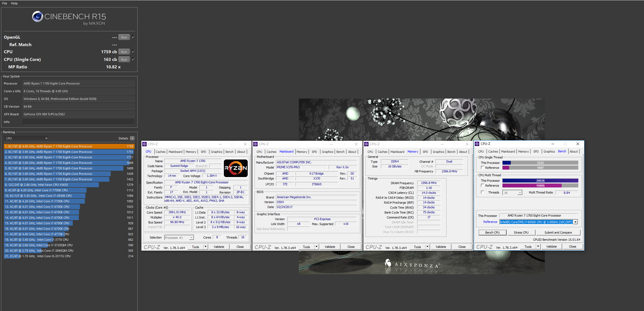
Task: Open the ranking Details arrow
Action: coord(132,138)
